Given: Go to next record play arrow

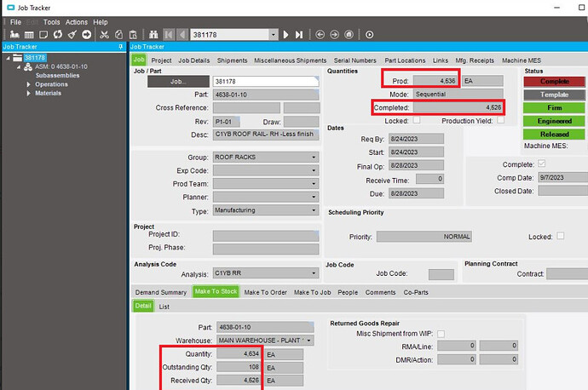Looking at the screenshot, I should pos(285,34).
